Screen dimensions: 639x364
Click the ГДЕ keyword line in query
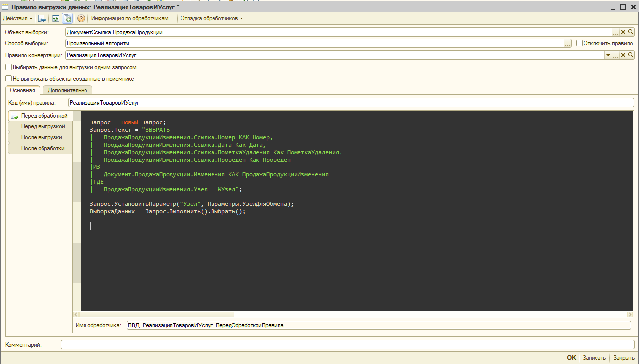click(x=98, y=182)
